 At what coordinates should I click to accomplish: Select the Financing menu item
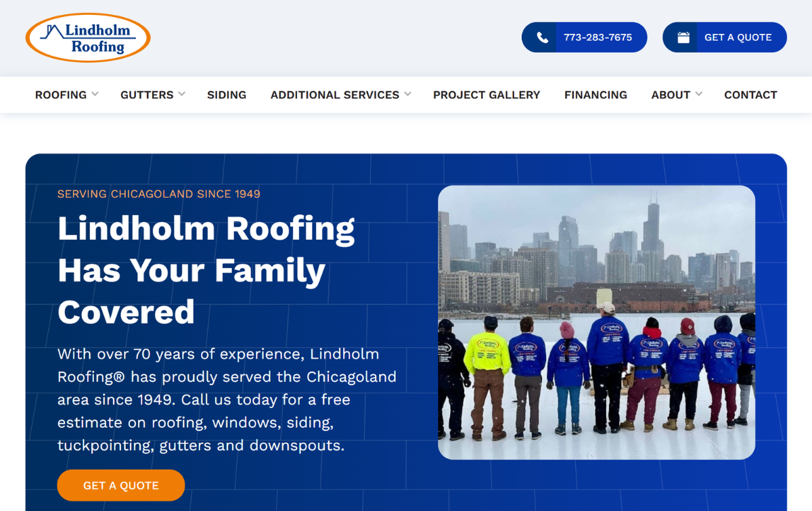(x=595, y=95)
